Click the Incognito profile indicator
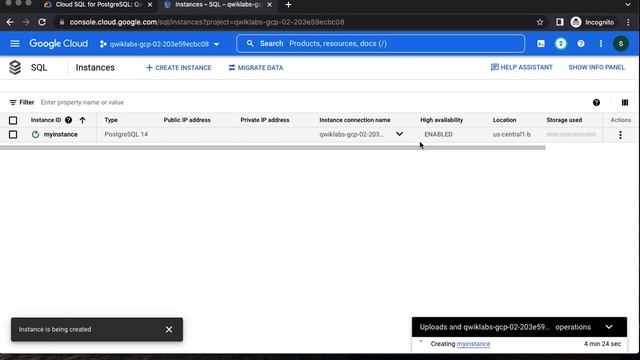The image size is (640, 360). click(x=593, y=22)
